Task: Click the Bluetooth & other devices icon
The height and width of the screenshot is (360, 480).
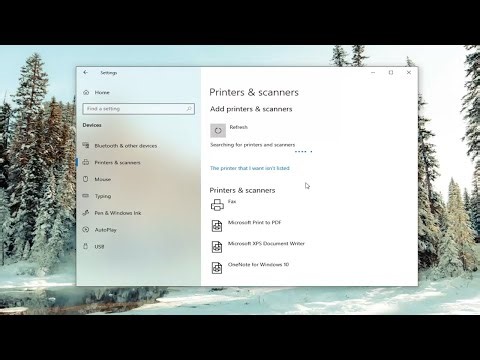Action: (86, 145)
